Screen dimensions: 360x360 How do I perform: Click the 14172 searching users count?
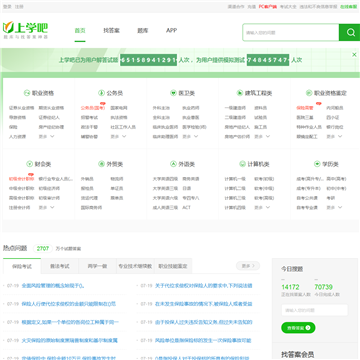click(290, 287)
